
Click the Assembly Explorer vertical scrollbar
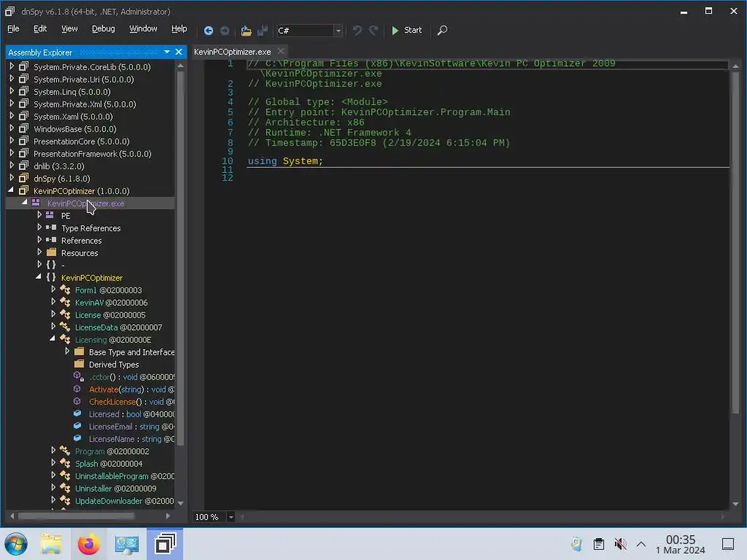pyautogui.click(x=180, y=257)
